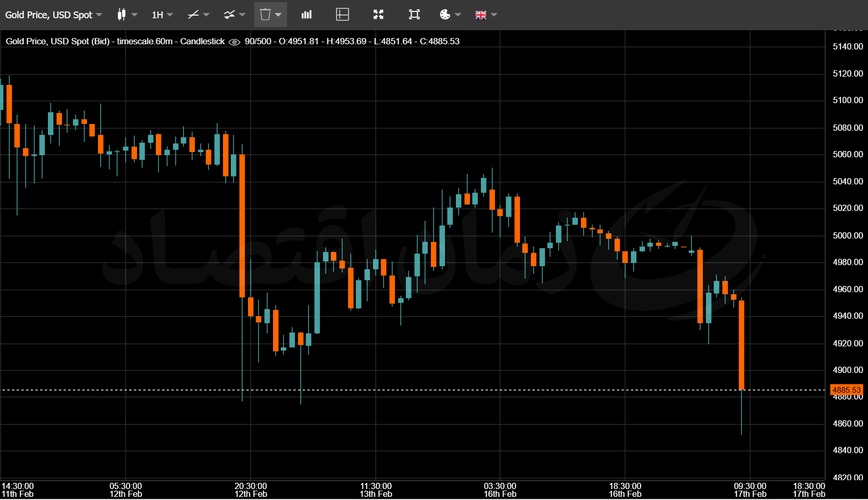Click the Gold Price series legend title text
Screen dimensions: 868x500
(115, 41)
